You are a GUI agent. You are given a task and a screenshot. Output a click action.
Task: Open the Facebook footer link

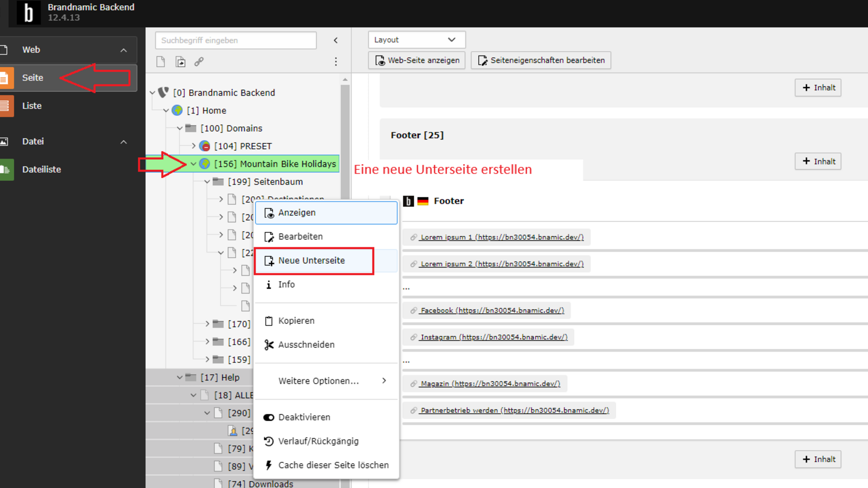tap(492, 310)
